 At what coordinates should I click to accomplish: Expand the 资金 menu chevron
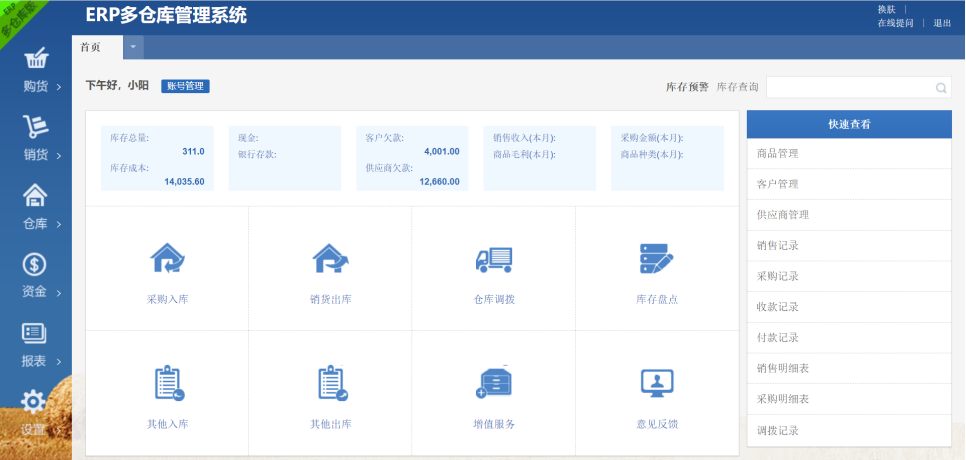(x=59, y=293)
